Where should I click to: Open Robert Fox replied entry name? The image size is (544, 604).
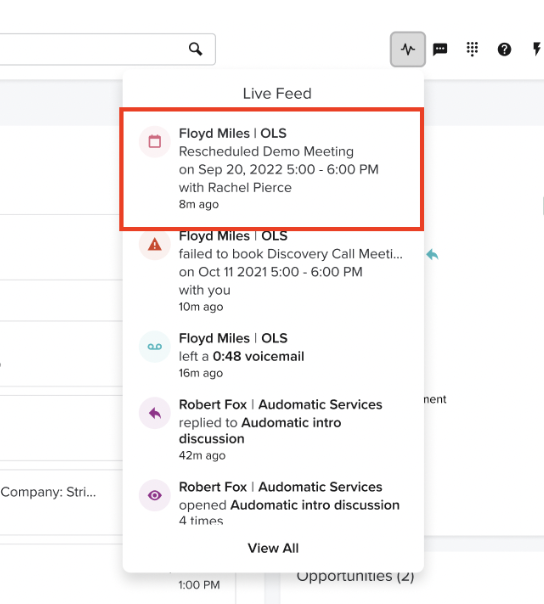(280, 404)
